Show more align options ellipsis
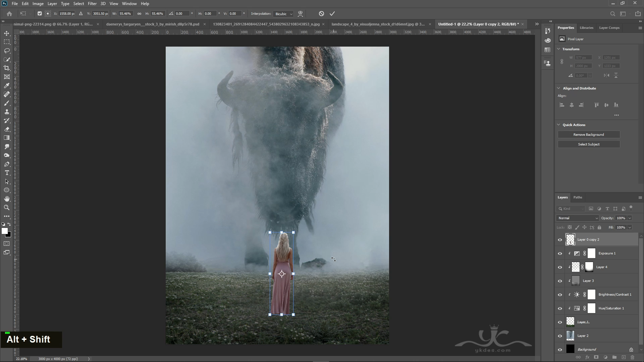The height and width of the screenshot is (362, 644). (616, 115)
